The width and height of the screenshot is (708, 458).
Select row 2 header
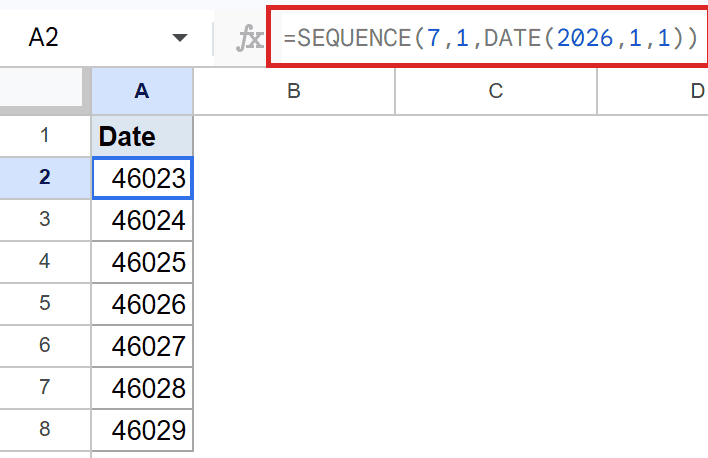click(x=45, y=178)
